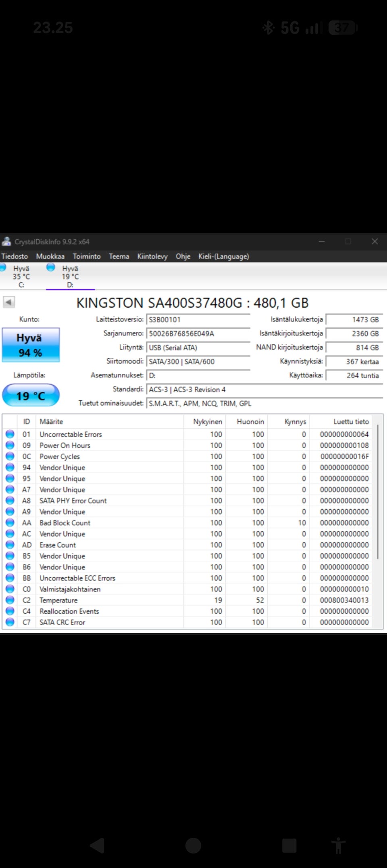The width and height of the screenshot is (387, 868).
Task: Tap the accessibility shortcut icon
Action: click(x=339, y=845)
